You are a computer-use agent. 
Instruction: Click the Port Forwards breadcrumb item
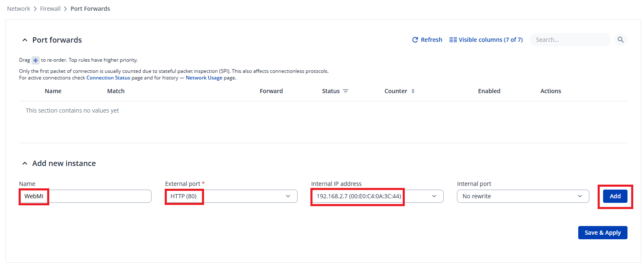coord(90,9)
